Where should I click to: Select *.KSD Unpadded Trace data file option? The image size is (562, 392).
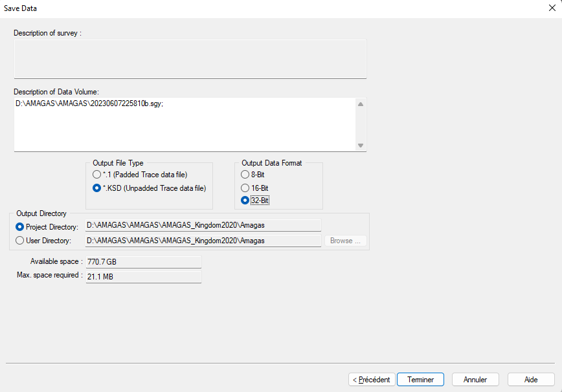[x=97, y=188]
